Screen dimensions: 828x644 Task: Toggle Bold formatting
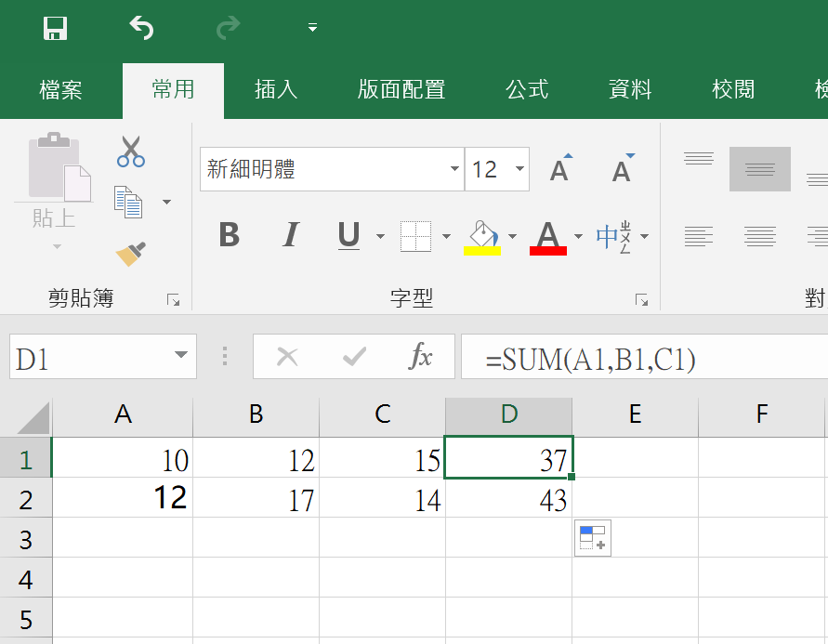(x=229, y=235)
